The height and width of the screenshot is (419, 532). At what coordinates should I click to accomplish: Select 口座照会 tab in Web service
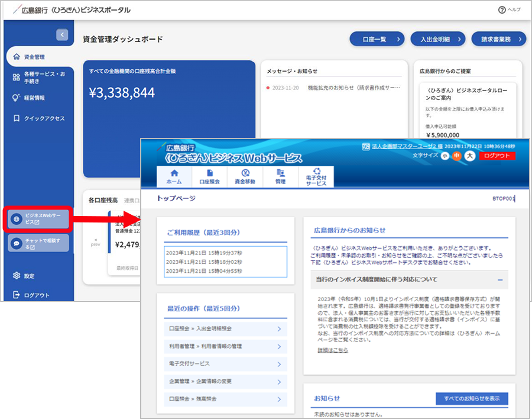click(x=210, y=177)
